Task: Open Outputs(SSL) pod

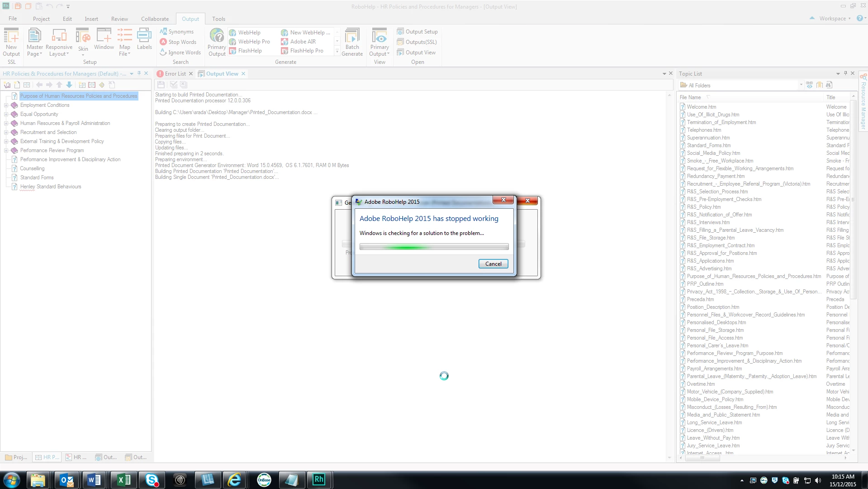Action: pyautogui.click(x=417, y=42)
